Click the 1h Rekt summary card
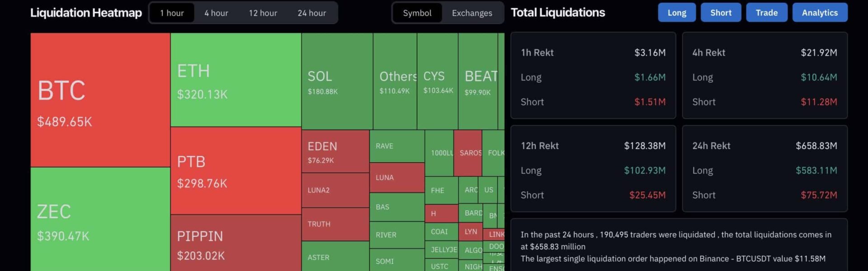Image resolution: width=868 pixels, height=271 pixels. [593, 75]
